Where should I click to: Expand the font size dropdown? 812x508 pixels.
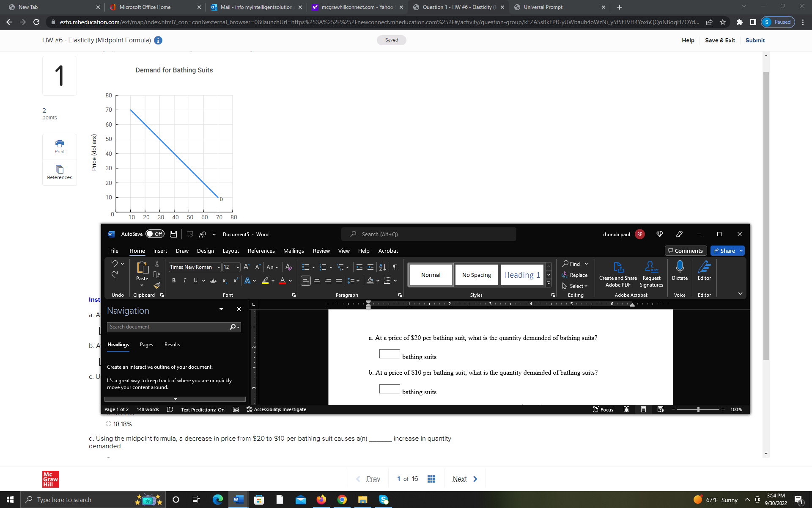pyautogui.click(x=238, y=267)
